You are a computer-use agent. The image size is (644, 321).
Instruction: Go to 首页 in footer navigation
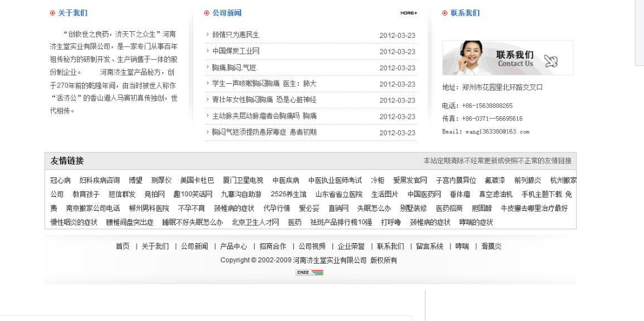point(122,246)
